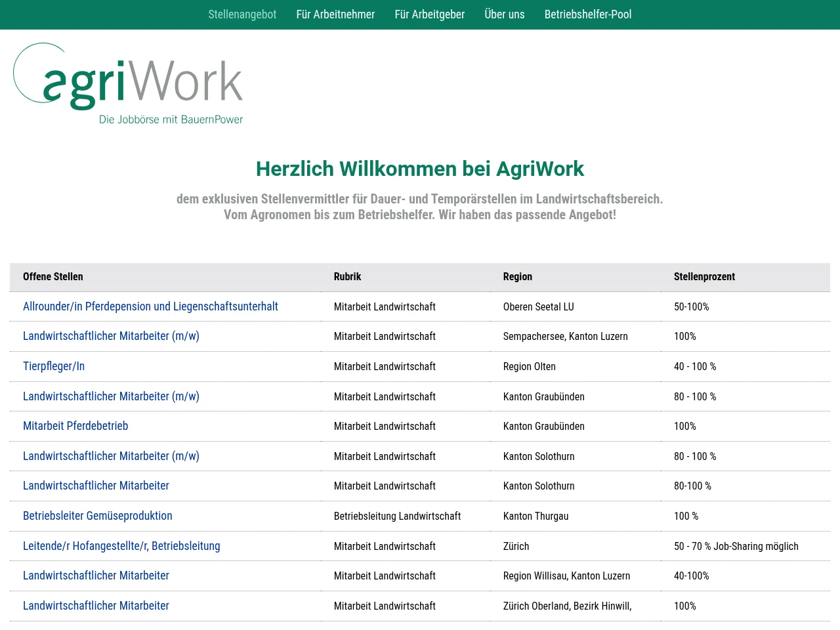Image resolution: width=840 pixels, height=630 pixels.
Task: Open Landwirtschaftlicher Mitarbeiter job in Zürich Oberland
Action: [96, 606]
